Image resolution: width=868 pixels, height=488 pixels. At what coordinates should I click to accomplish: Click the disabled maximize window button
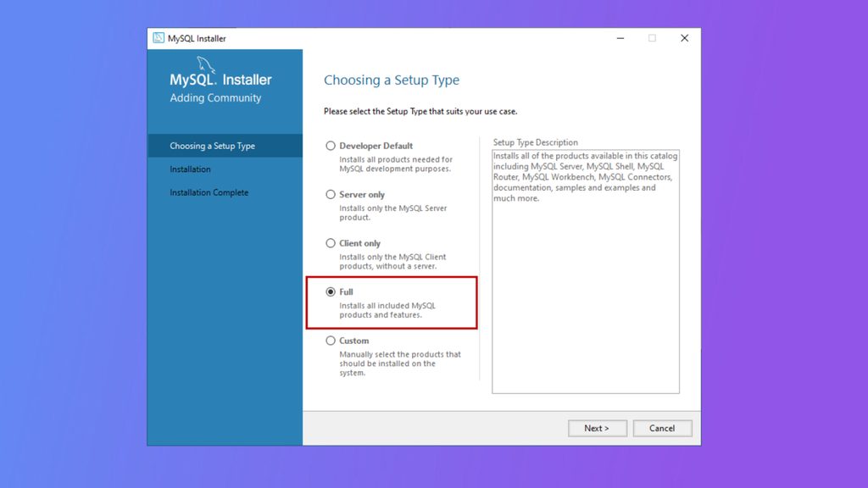point(652,38)
